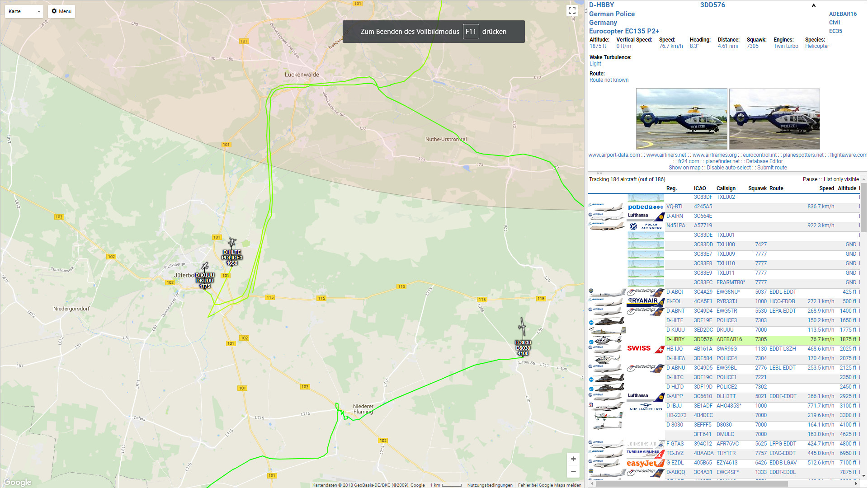
Task: Select callsign SWR96G in list
Action: (726, 349)
